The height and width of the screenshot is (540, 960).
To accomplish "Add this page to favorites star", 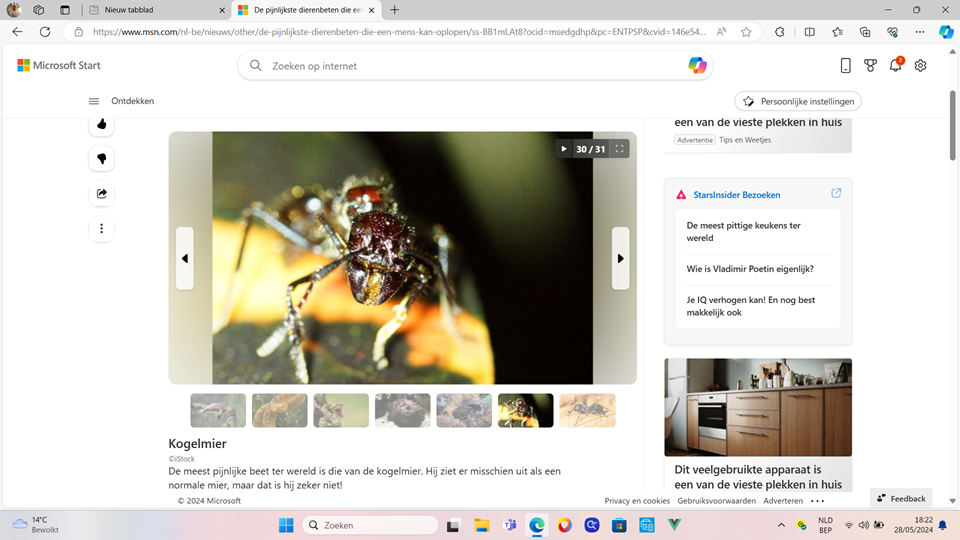I will tap(746, 32).
